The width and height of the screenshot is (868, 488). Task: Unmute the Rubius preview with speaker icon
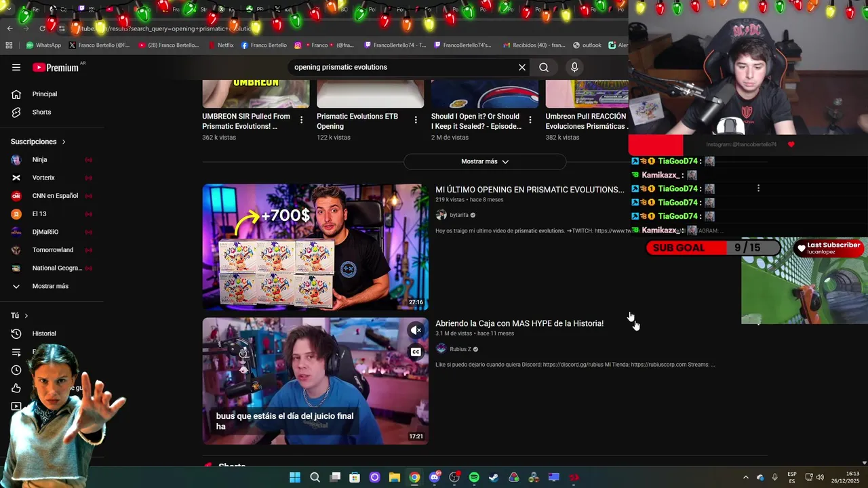click(x=416, y=330)
